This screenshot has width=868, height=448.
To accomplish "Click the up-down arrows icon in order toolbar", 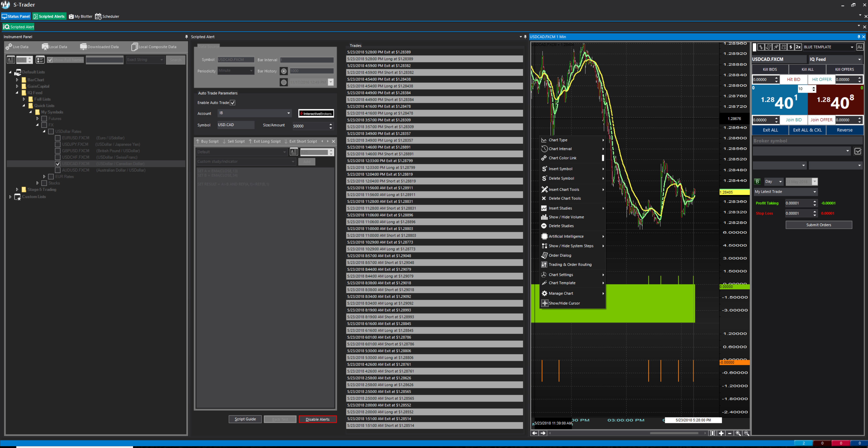I will 761,47.
